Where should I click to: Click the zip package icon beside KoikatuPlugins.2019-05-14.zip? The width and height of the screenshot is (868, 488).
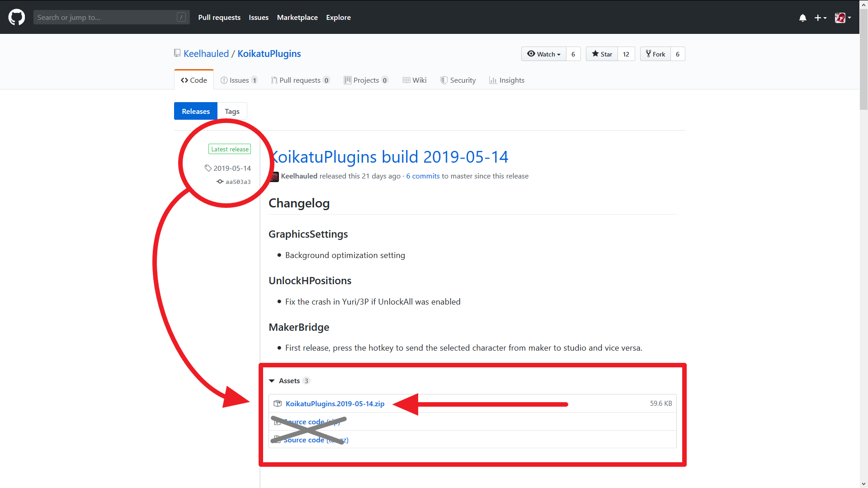click(x=278, y=404)
